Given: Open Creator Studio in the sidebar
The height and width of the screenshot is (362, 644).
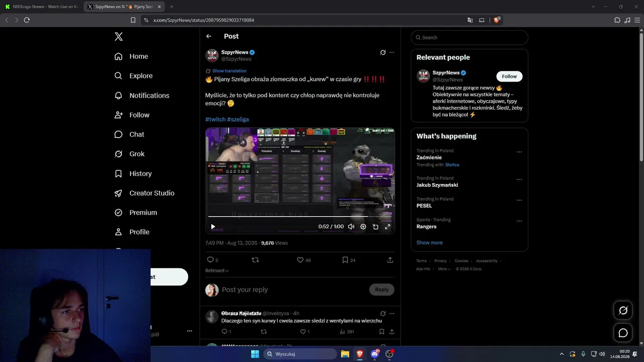Looking at the screenshot, I should click(x=144, y=193).
